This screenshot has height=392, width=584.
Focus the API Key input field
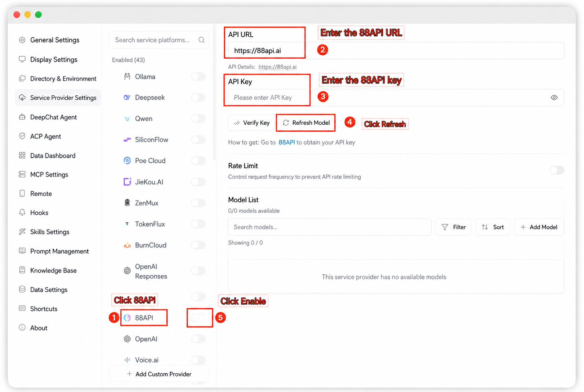[x=396, y=98]
